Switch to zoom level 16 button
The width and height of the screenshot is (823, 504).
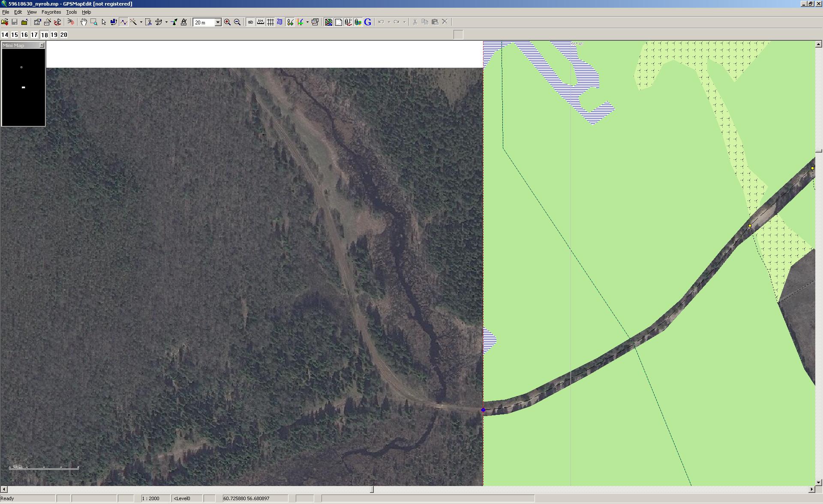tap(24, 35)
